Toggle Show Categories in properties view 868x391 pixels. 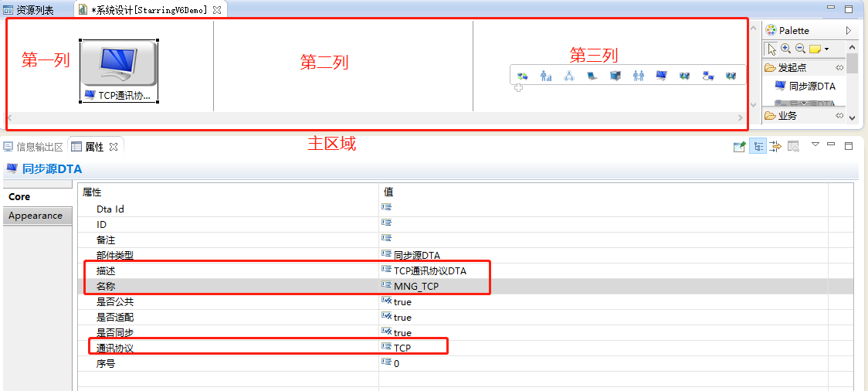point(758,146)
